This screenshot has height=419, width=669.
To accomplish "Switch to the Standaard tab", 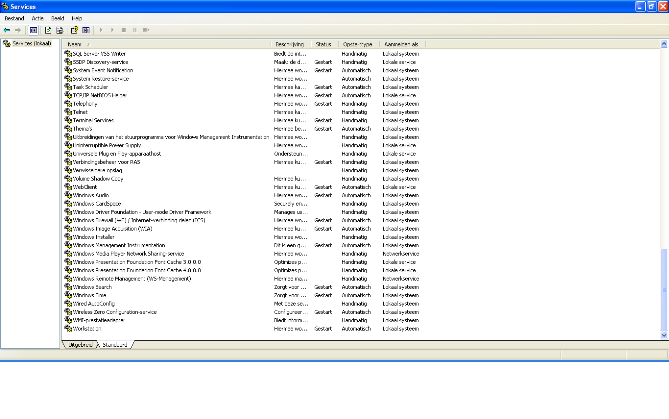I will [x=115, y=345].
